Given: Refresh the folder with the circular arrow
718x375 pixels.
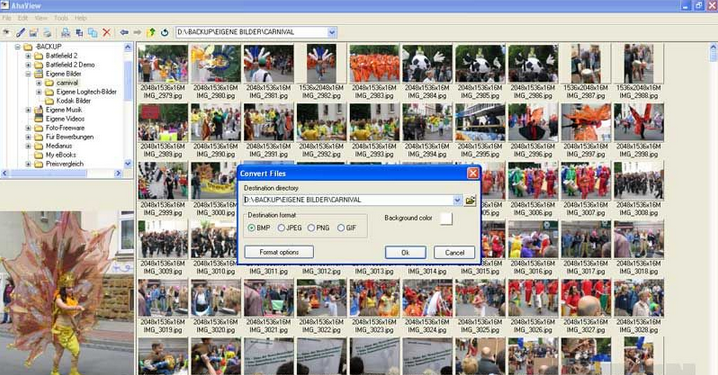Looking at the screenshot, I should (x=165, y=33).
